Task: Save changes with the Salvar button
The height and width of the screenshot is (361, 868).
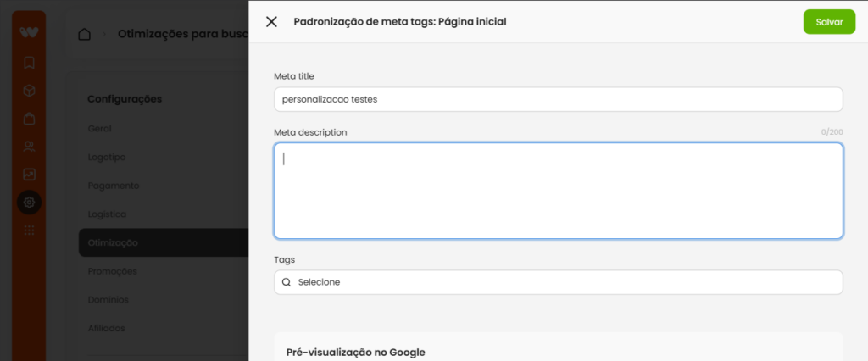Action: click(x=829, y=22)
